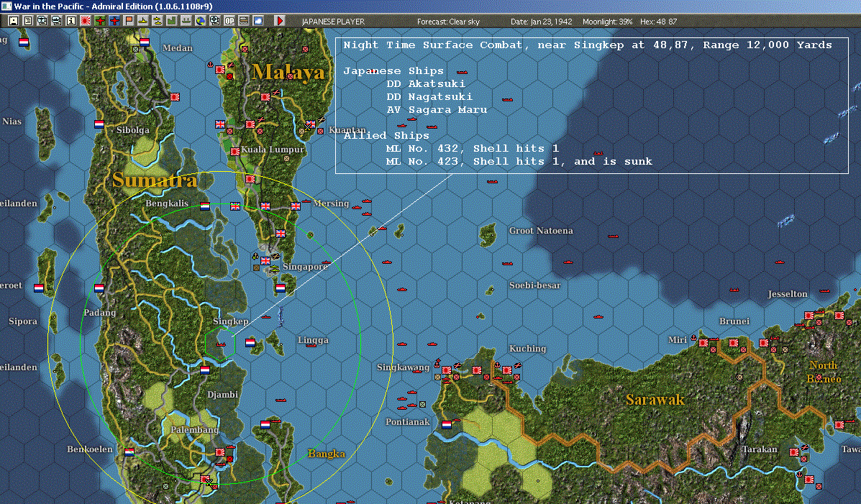Click the ship with up arrows icon
Screen dimensions: 861x504
pyautogui.click(x=186, y=21)
